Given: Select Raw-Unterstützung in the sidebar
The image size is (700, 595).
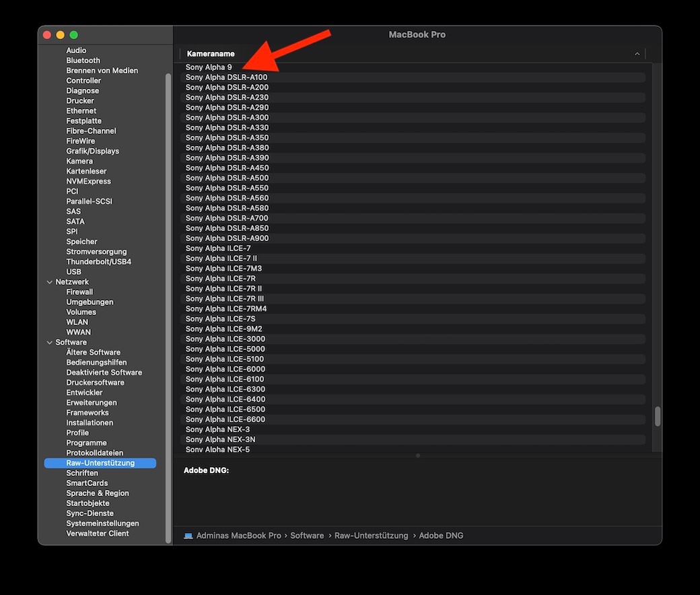Looking at the screenshot, I should click(x=100, y=463).
